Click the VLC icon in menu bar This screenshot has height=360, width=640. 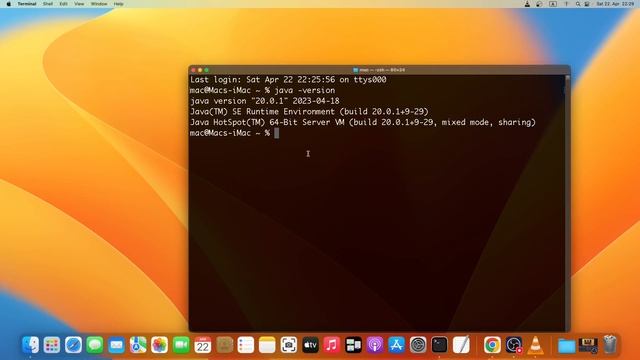coord(527,4)
